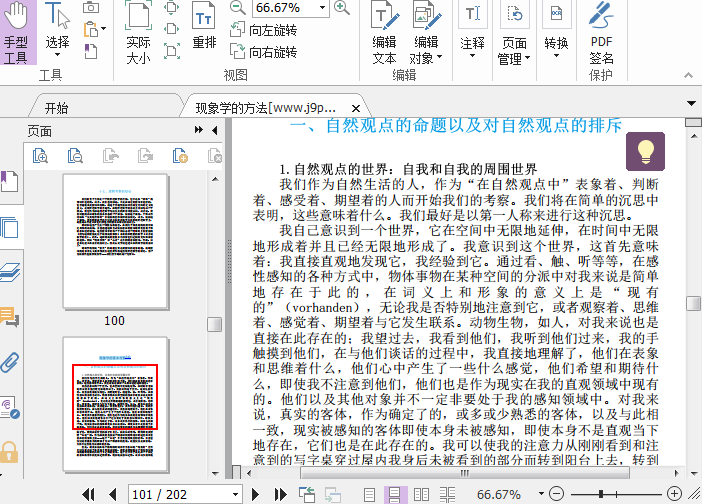
Task: Click the Fit Visible icon with corner arrows
Action: (171, 51)
